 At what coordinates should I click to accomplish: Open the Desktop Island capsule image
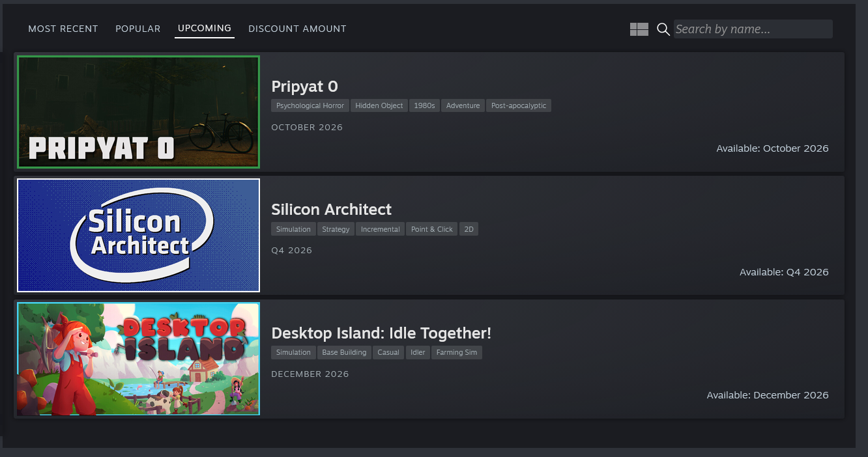point(138,359)
